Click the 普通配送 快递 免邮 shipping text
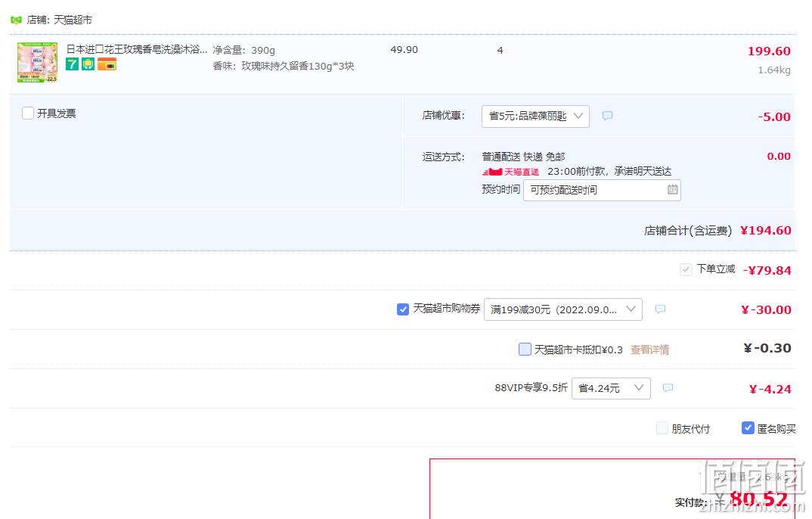Viewport: 812px width, 519px height. coord(523,157)
